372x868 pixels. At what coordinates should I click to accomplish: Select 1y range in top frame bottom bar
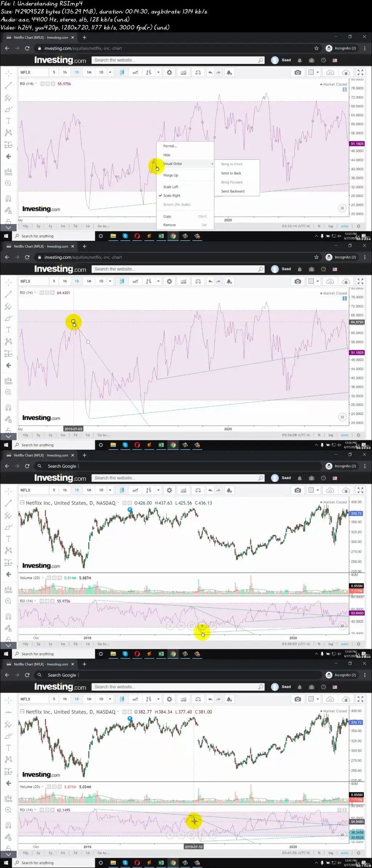pos(50,226)
